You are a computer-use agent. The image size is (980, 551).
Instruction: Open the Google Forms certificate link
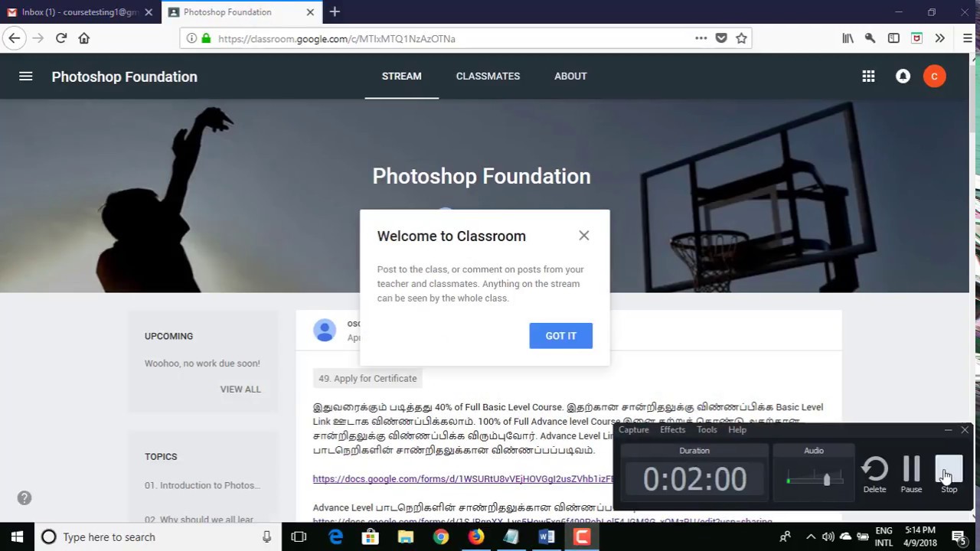pos(462,479)
